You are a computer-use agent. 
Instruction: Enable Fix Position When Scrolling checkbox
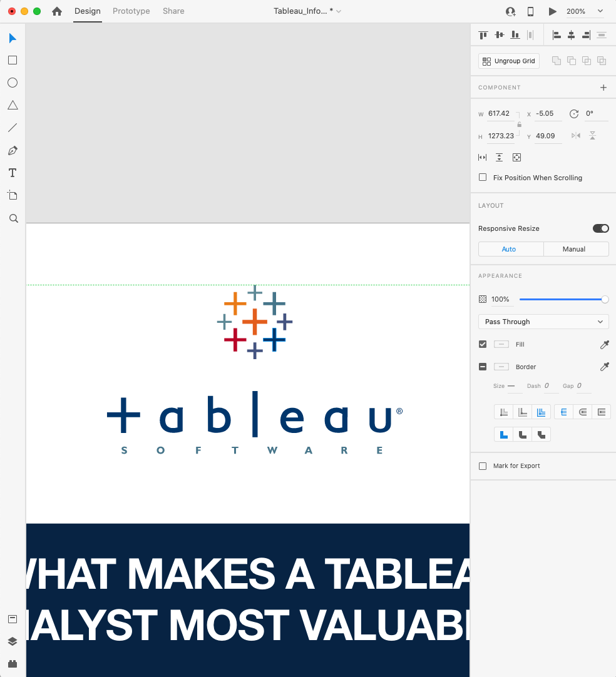click(483, 178)
